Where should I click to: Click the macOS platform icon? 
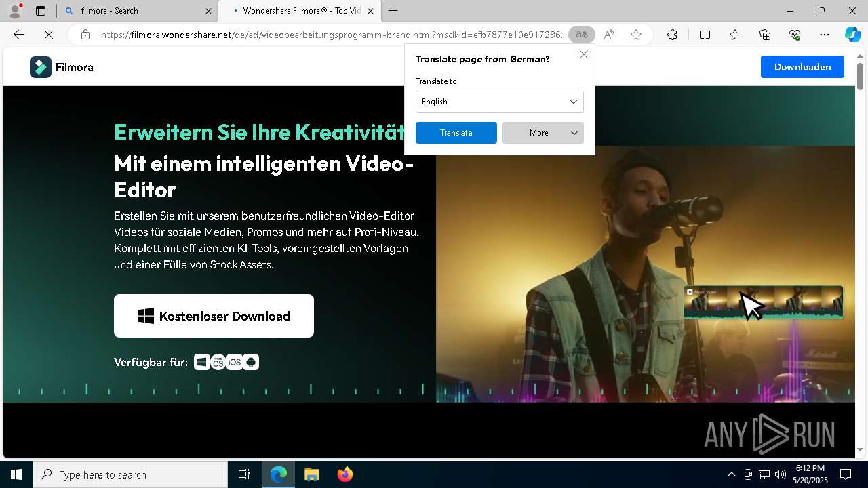[218, 362]
